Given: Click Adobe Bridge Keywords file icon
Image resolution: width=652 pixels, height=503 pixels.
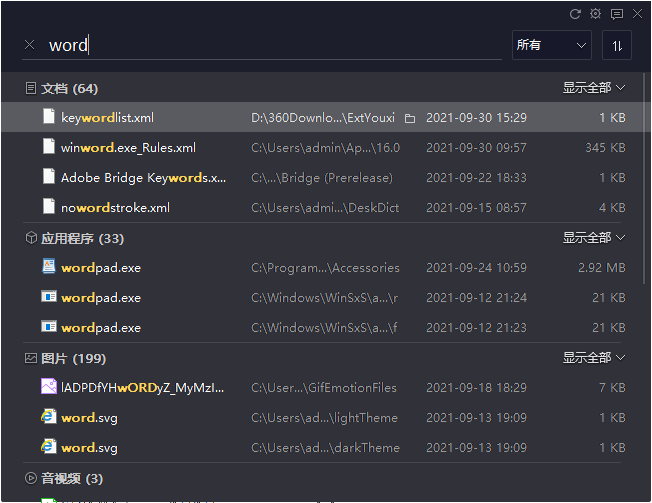Looking at the screenshot, I should coord(49,176).
